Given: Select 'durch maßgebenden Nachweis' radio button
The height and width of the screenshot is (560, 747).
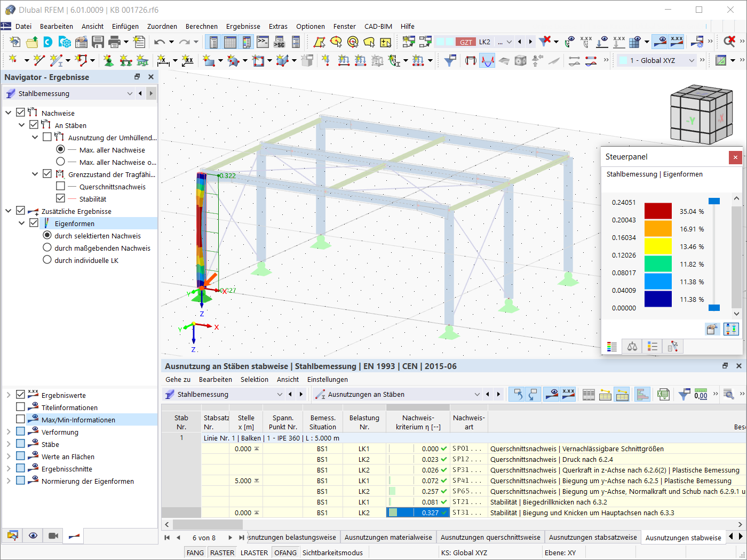Looking at the screenshot, I should [x=47, y=247].
